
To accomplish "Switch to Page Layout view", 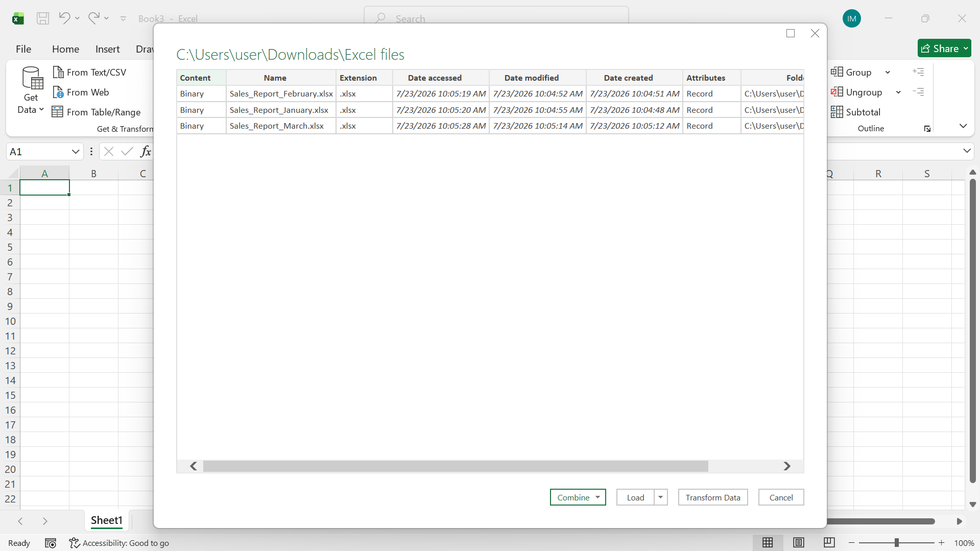I will tap(799, 543).
